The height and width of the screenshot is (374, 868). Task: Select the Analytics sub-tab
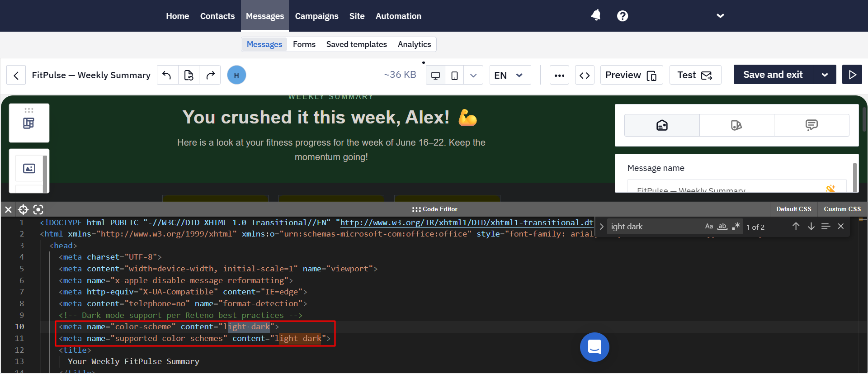[414, 44]
